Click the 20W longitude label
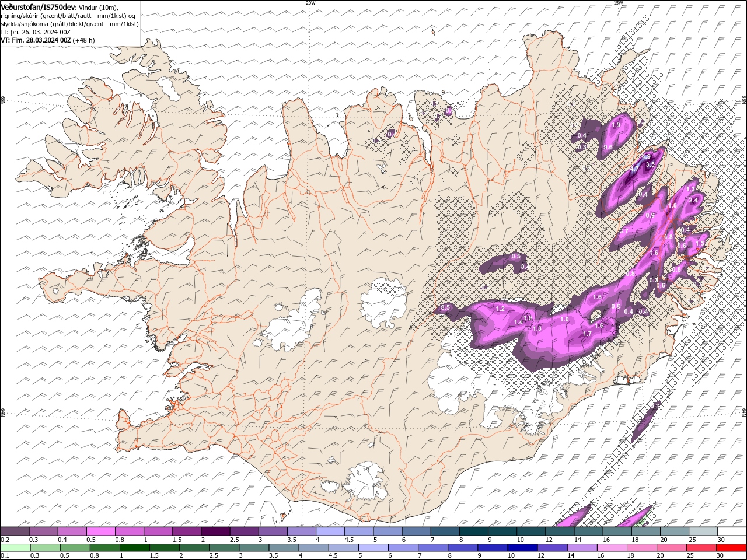747x560 pixels. pos(310,3)
